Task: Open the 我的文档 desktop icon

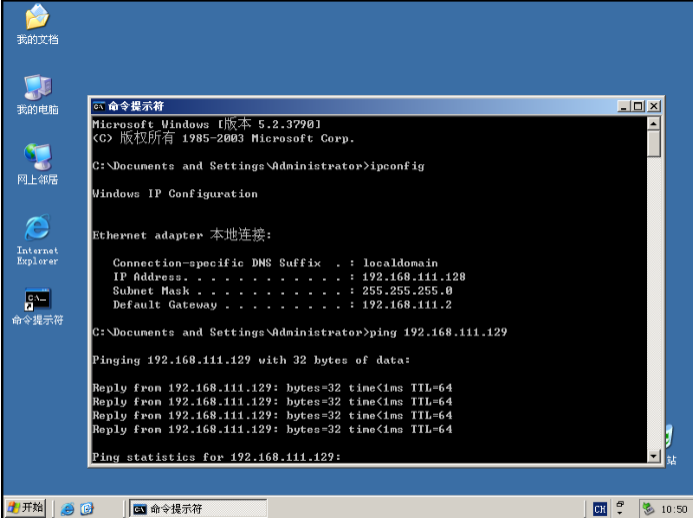Action: (37, 24)
